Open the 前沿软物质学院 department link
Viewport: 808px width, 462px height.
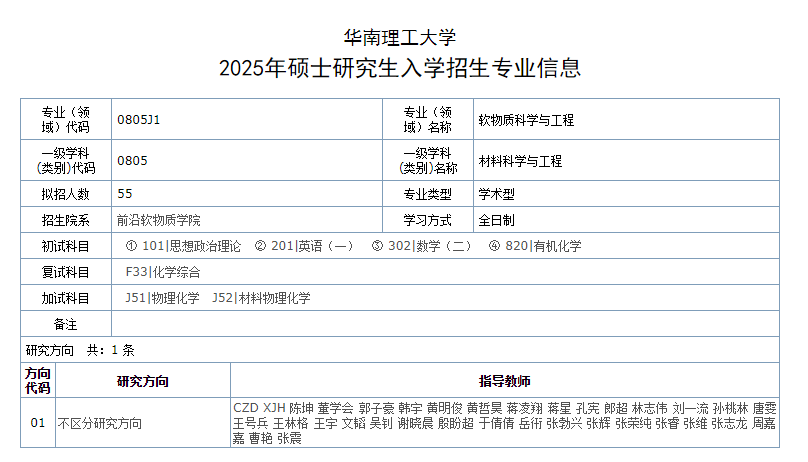click(159, 220)
